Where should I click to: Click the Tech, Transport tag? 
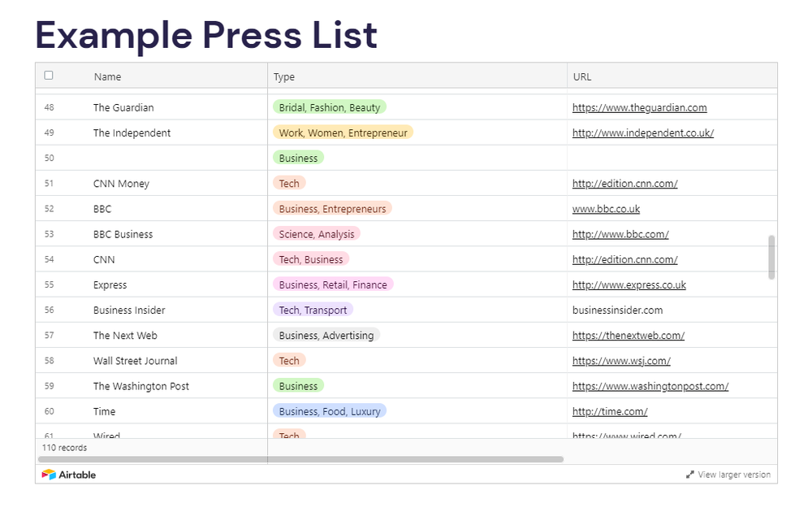tap(313, 310)
